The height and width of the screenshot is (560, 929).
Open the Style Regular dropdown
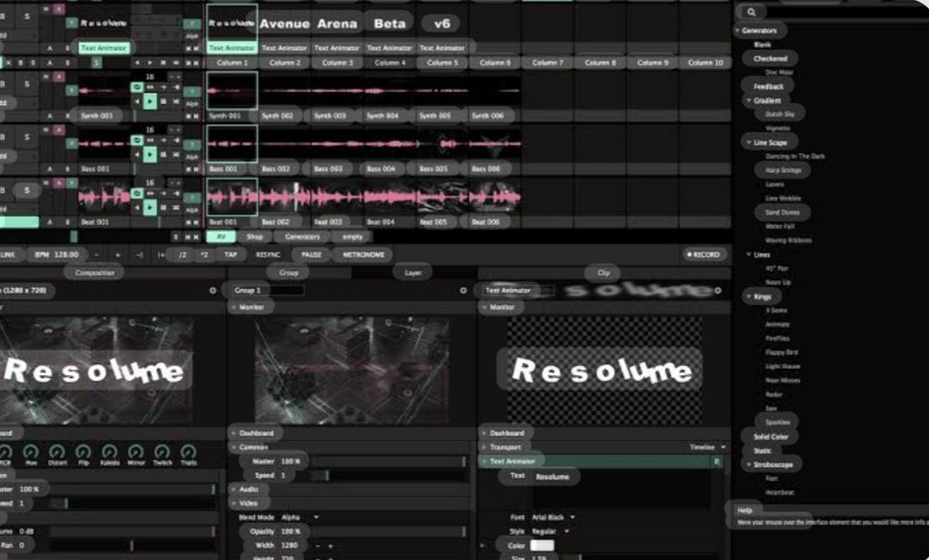550,531
